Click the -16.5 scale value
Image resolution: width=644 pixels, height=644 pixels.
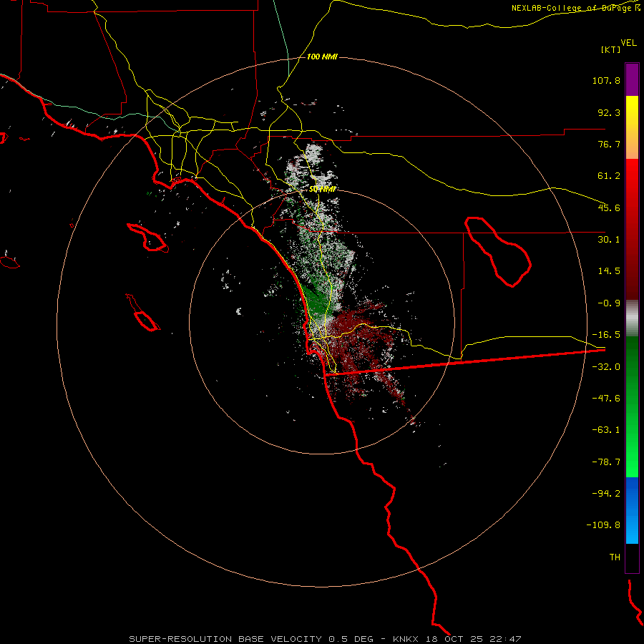tap(606, 335)
